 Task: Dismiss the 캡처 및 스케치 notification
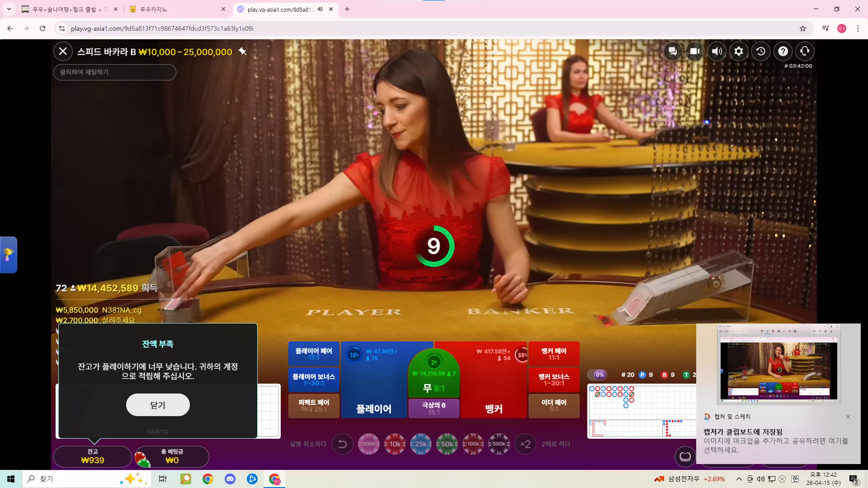click(848, 417)
